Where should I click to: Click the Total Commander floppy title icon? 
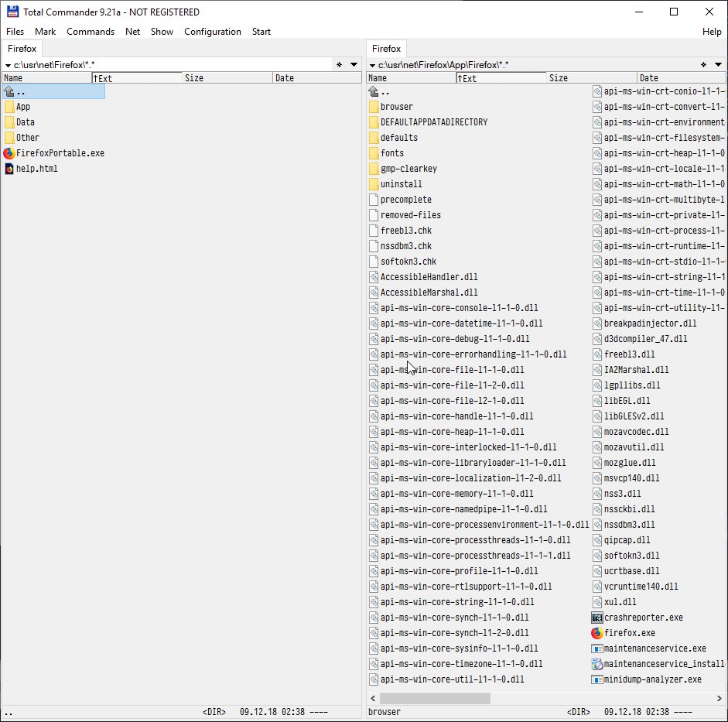coord(12,12)
